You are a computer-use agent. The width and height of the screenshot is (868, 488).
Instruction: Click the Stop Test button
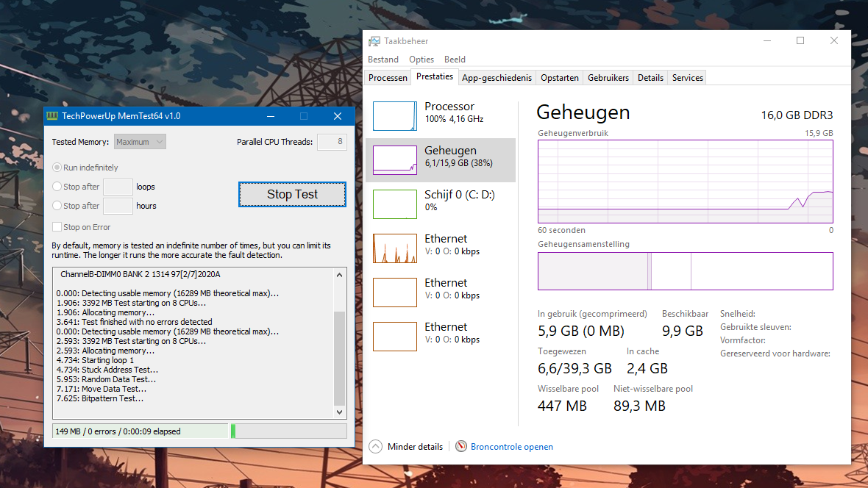click(x=292, y=194)
